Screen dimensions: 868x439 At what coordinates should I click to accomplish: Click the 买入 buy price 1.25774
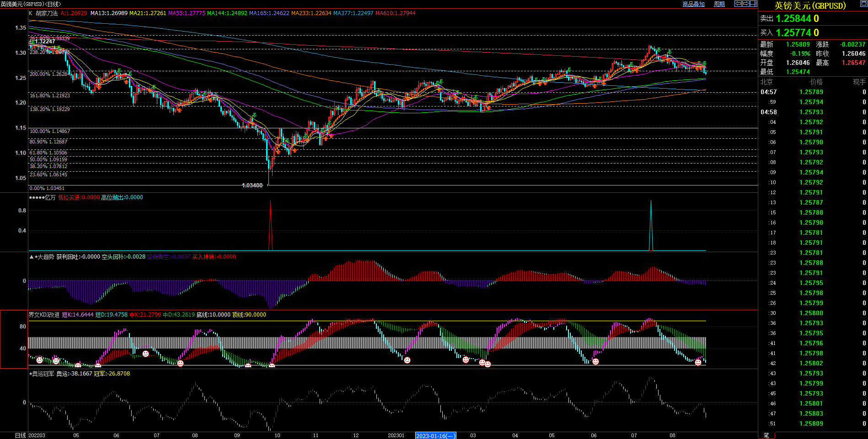(793, 33)
